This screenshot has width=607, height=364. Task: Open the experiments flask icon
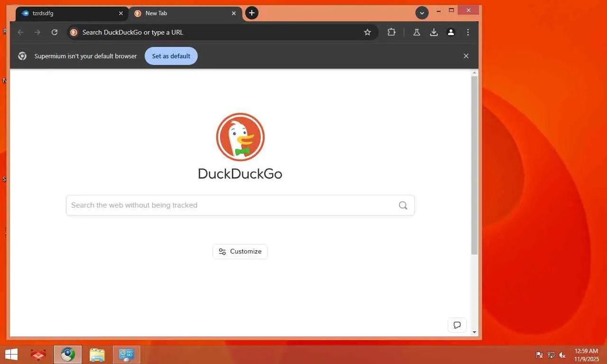pyautogui.click(x=417, y=32)
